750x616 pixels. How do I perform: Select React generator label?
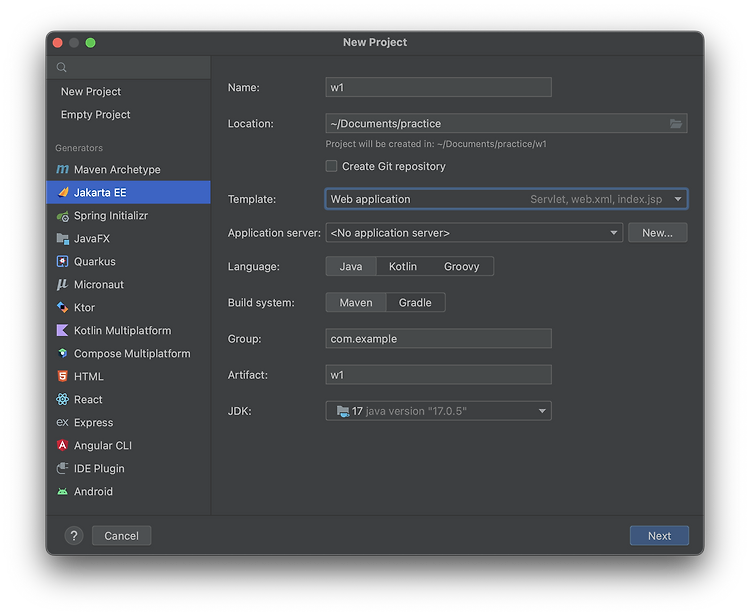pyautogui.click(x=88, y=399)
